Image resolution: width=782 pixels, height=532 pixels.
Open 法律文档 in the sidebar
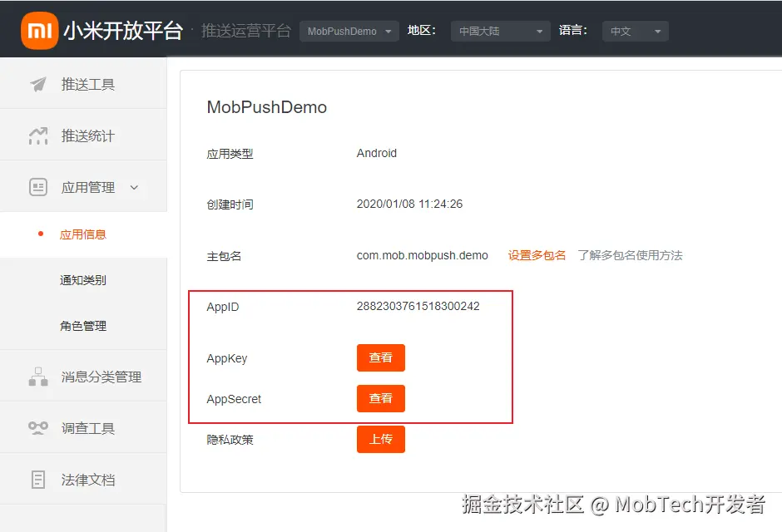coord(83,480)
